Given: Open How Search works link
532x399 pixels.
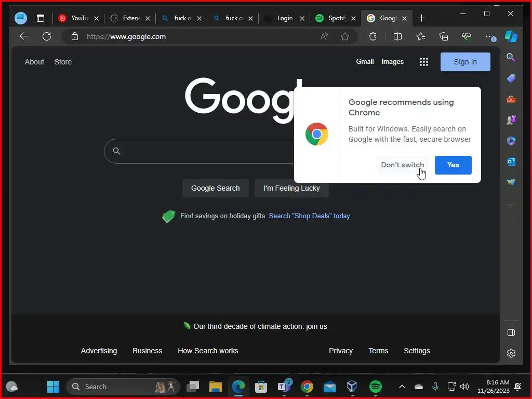Looking at the screenshot, I should (208, 351).
